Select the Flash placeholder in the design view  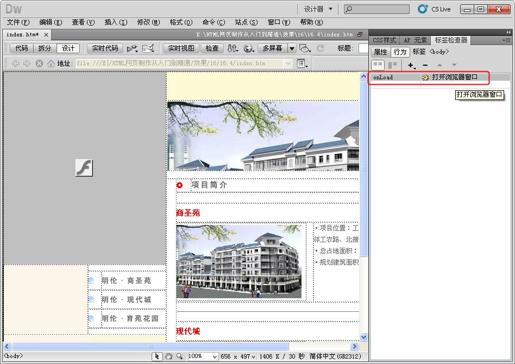84,168
